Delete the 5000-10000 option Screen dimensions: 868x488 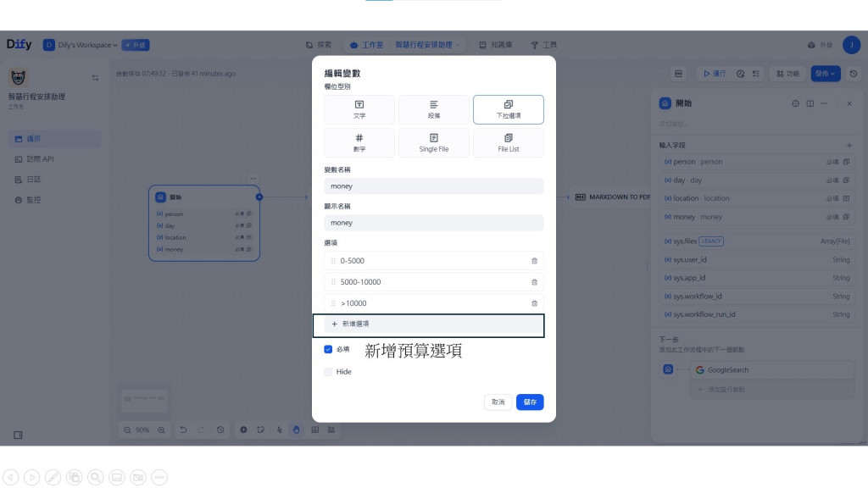(534, 281)
